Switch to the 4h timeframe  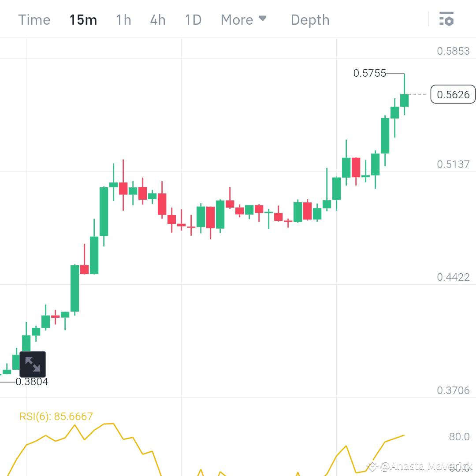click(x=158, y=19)
